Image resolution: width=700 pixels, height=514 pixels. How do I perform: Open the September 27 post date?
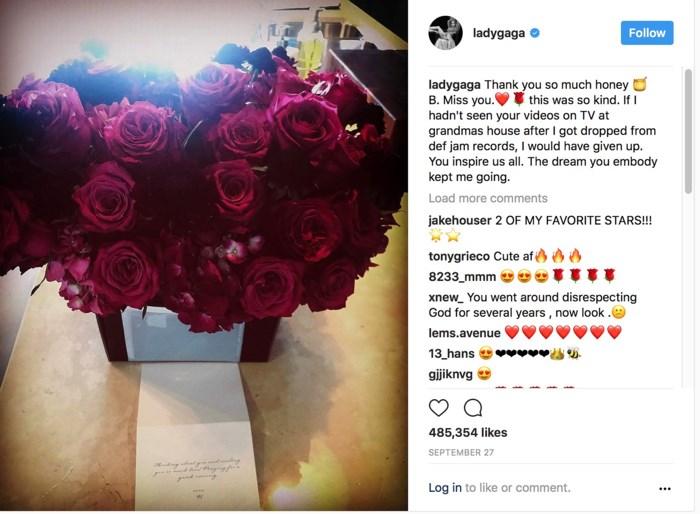pyautogui.click(x=461, y=452)
